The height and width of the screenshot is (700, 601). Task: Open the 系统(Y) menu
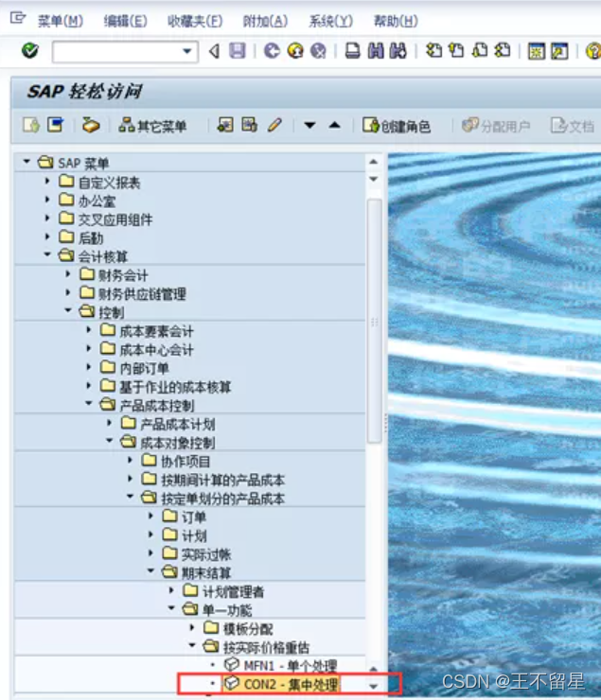click(x=331, y=21)
